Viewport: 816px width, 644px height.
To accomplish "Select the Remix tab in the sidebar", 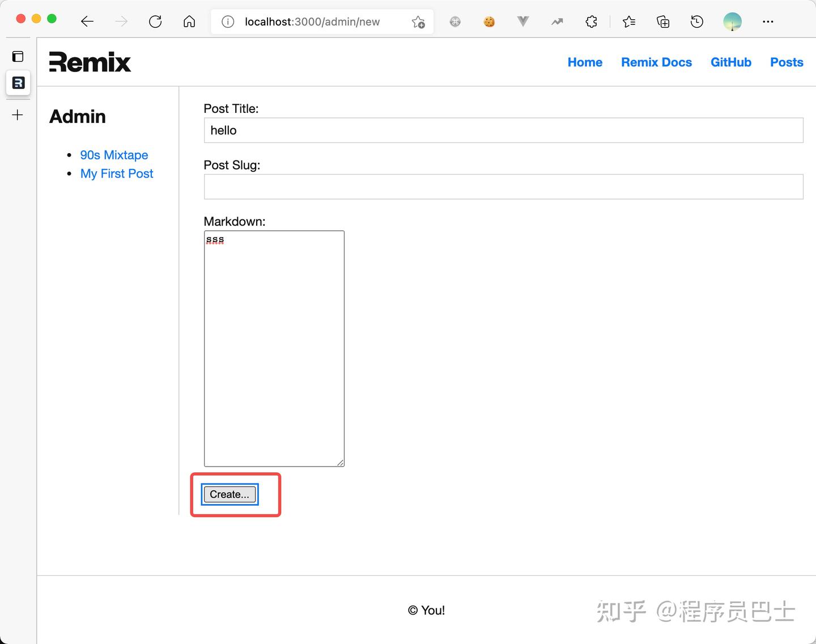I will (x=18, y=83).
